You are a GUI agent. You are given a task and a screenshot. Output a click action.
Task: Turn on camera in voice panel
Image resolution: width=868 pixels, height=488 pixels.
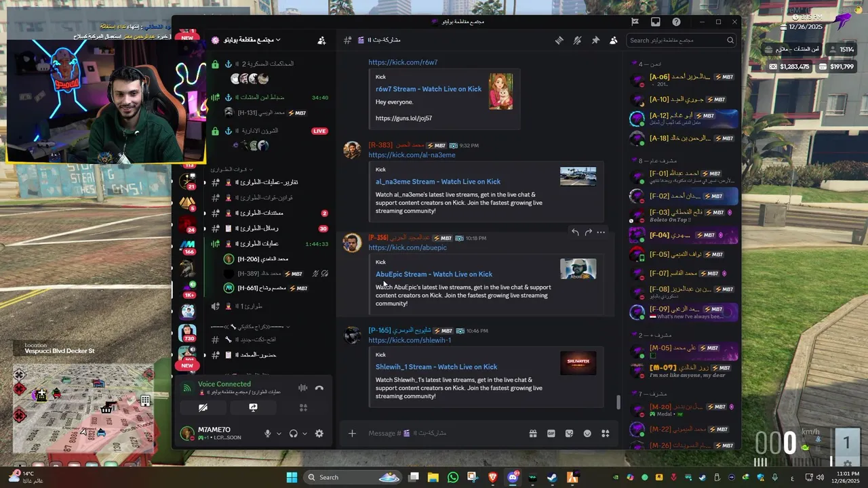pyautogui.click(x=203, y=407)
